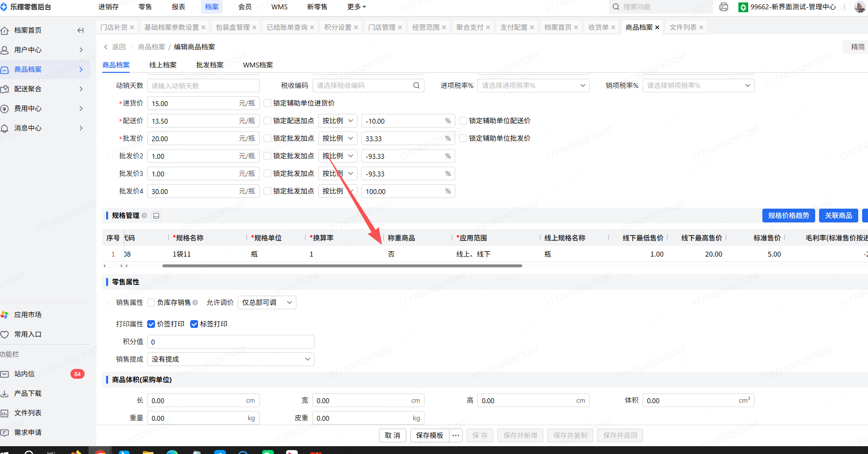Screen dimensions: 868x454
Task: Click the 费用中心 coin icon in sidebar
Action: tap(5, 108)
